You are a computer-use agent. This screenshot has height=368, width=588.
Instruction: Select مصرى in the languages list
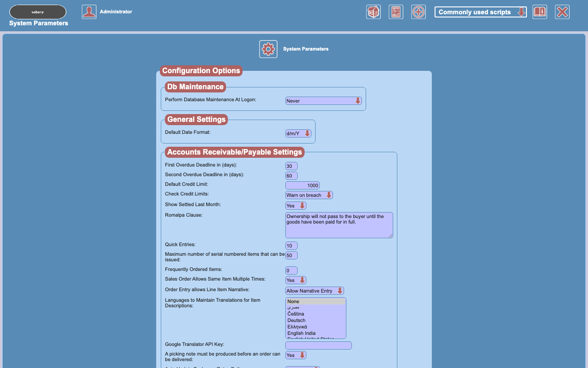(316, 307)
